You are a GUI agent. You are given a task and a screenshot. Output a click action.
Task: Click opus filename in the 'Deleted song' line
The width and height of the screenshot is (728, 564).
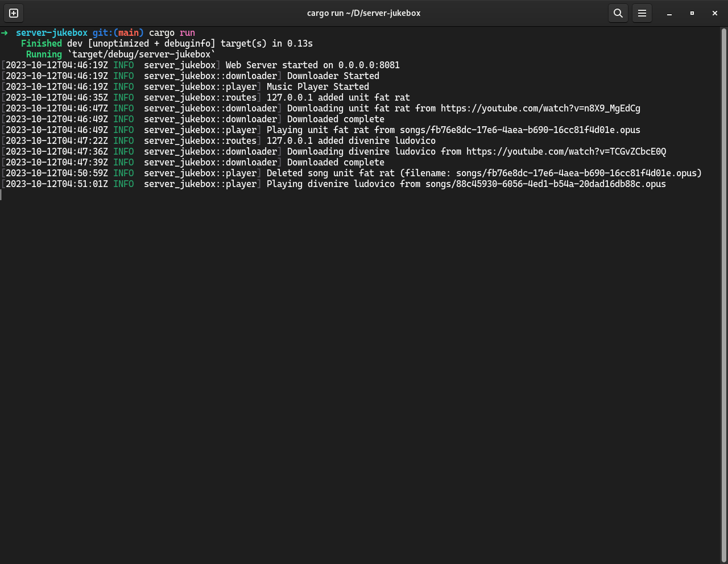click(576, 173)
